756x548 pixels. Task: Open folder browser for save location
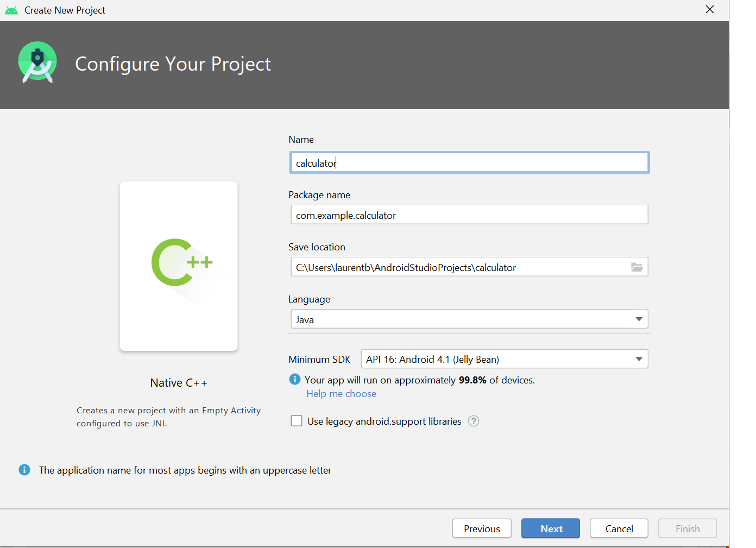coord(637,267)
